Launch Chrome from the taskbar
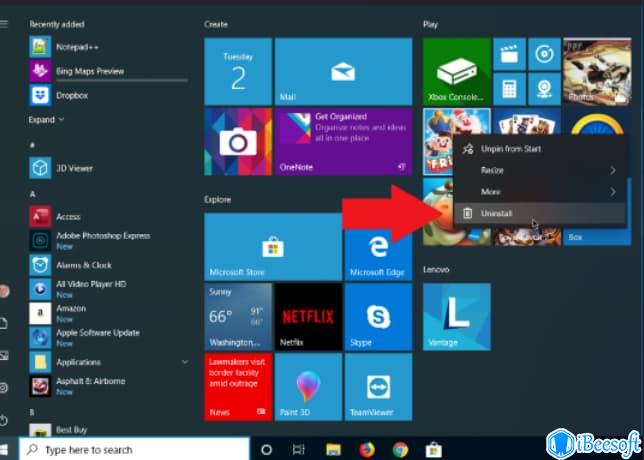 pyautogui.click(x=400, y=450)
